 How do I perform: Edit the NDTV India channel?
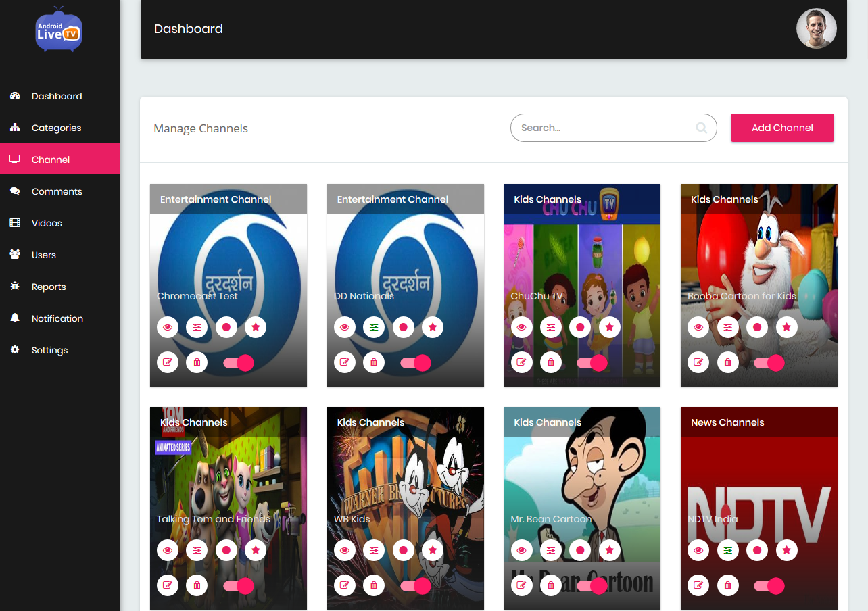(698, 585)
